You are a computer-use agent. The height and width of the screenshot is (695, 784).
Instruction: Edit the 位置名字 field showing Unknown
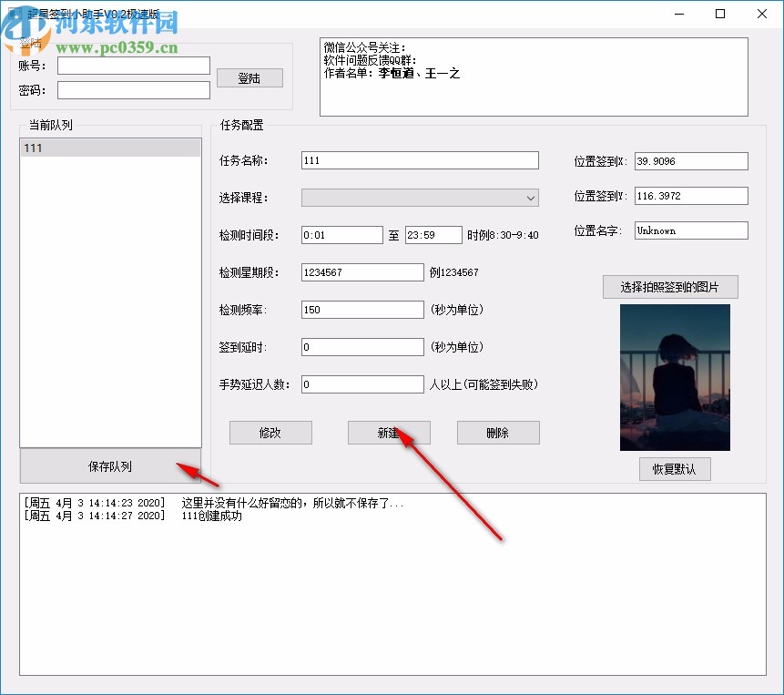tap(691, 230)
